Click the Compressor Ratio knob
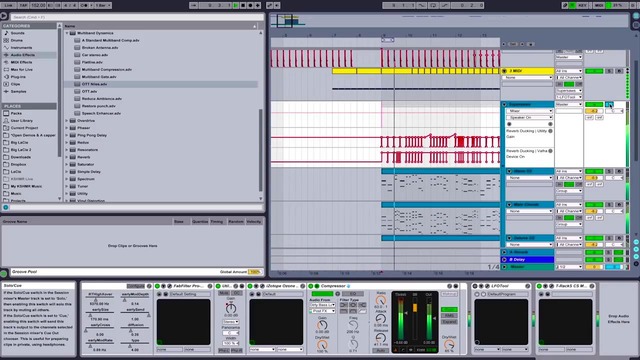 tap(380, 301)
